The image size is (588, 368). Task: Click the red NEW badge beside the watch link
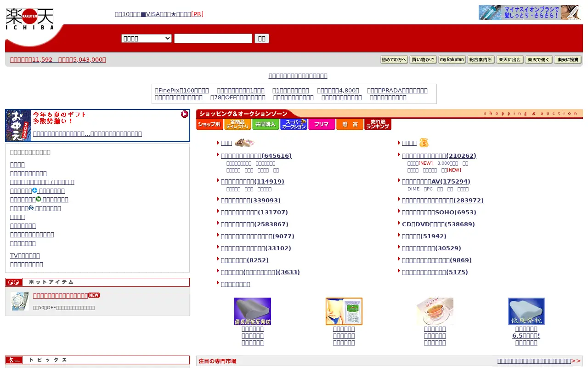pyautogui.click(x=94, y=295)
